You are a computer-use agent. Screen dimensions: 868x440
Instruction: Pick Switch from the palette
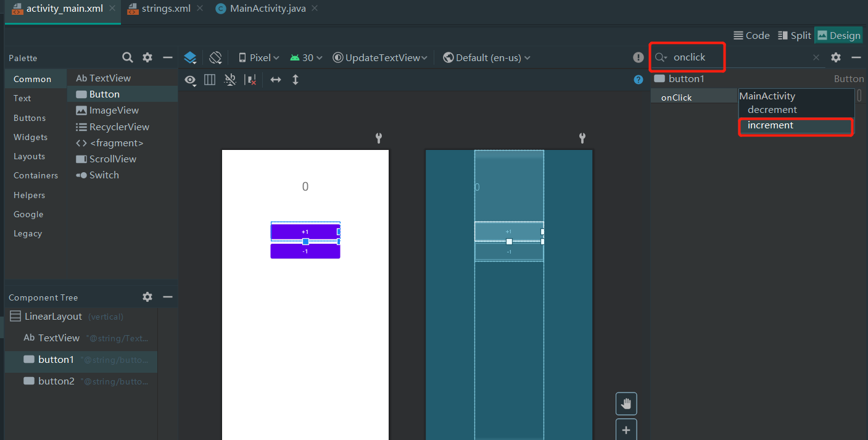pyautogui.click(x=122, y=175)
